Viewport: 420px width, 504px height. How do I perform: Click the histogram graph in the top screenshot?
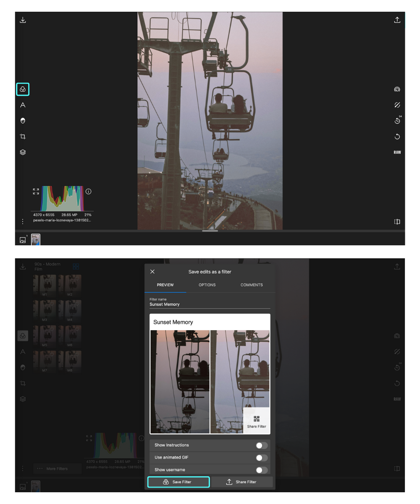pyautogui.click(x=62, y=198)
